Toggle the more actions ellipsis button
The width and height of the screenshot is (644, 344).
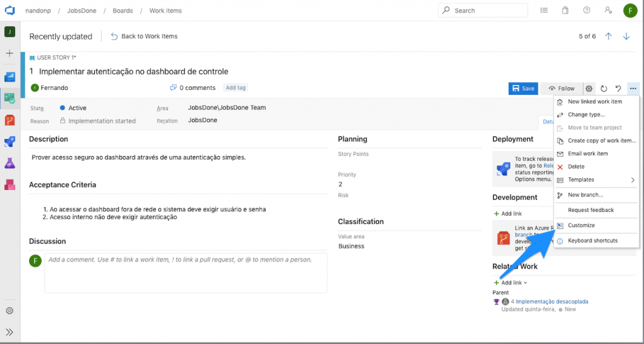pyautogui.click(x=633, y=88)
